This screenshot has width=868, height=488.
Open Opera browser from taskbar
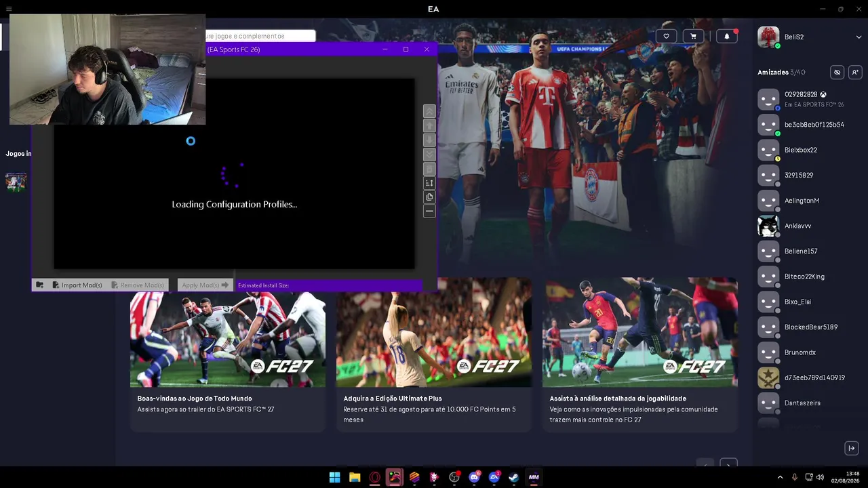(x=374, y=477)
